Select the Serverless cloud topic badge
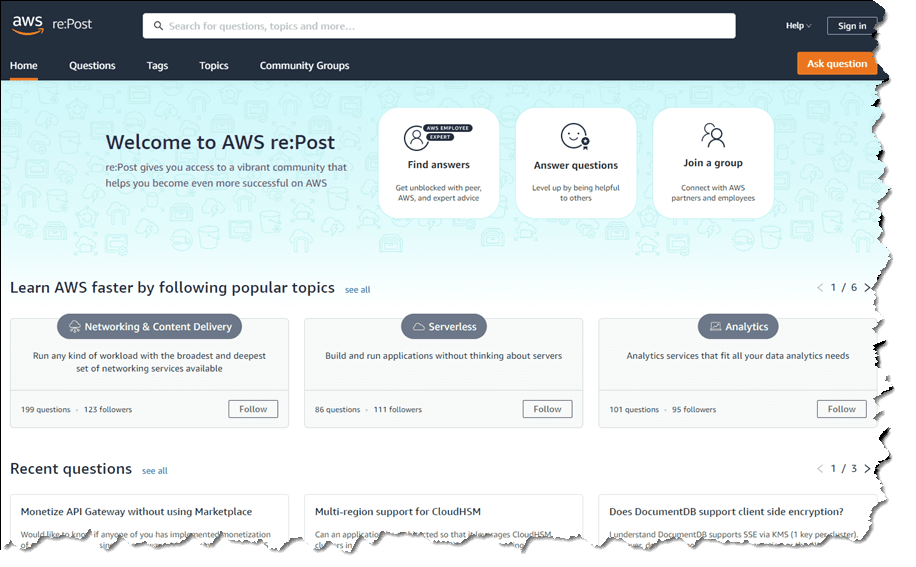The width and height of the screenshot is (916, 567). tap(444, 326)
